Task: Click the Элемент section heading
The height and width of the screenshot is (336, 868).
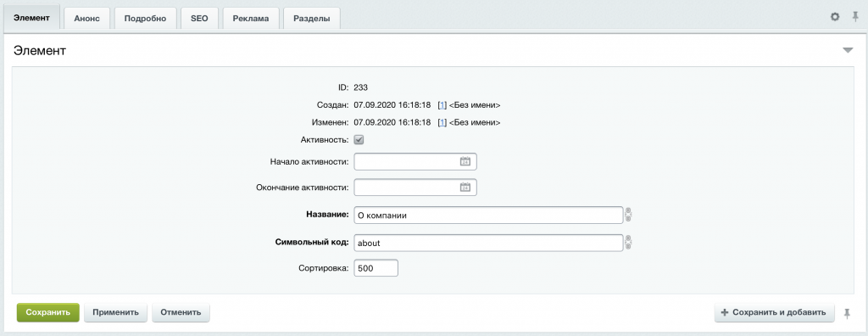Action: [39, 51]
